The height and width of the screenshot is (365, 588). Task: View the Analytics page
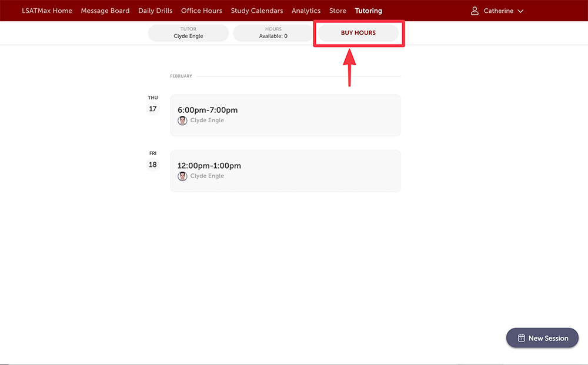tap(306, 11)
